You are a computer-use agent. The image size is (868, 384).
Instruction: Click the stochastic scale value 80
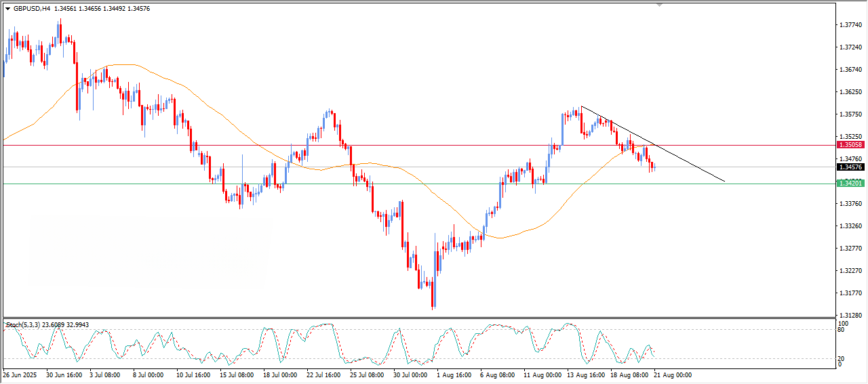pyautogui.click(x=842, y=330)
